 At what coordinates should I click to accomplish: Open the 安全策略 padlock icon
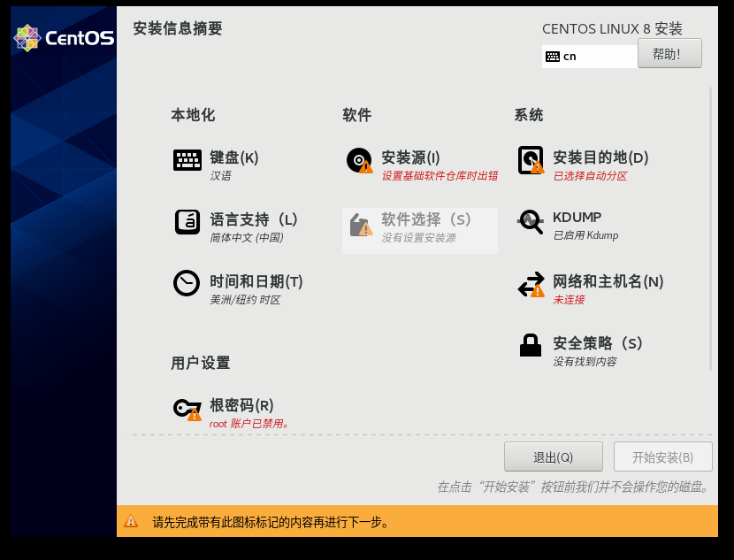tap(531, 345)
